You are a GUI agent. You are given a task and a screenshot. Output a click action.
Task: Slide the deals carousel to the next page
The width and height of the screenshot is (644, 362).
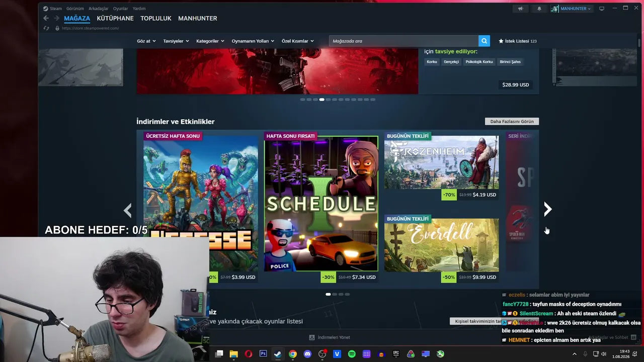pos(548,209)
